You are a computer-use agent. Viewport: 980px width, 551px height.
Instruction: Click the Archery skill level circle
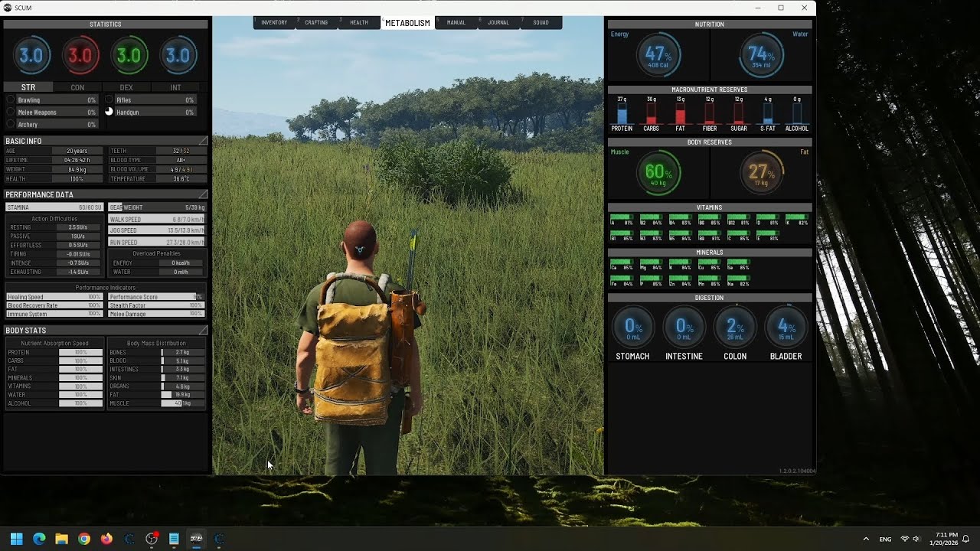pyautogui.click(x=11, y=124)
